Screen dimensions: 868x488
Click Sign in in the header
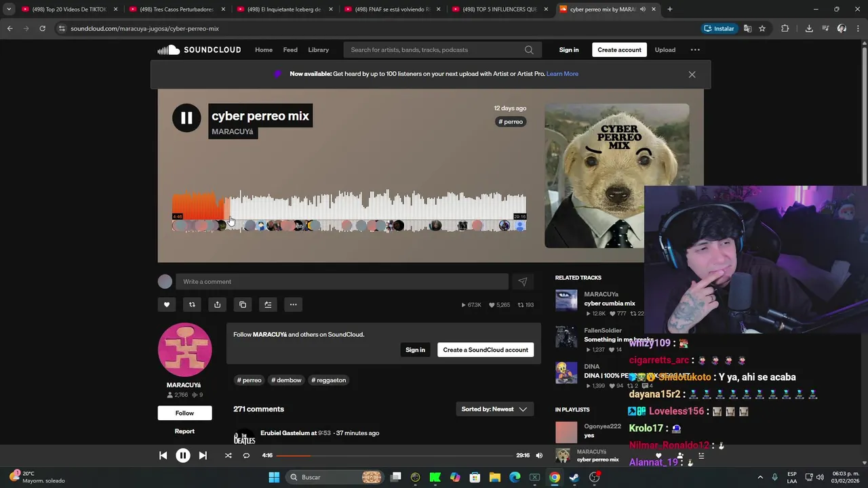pos(569,49)
